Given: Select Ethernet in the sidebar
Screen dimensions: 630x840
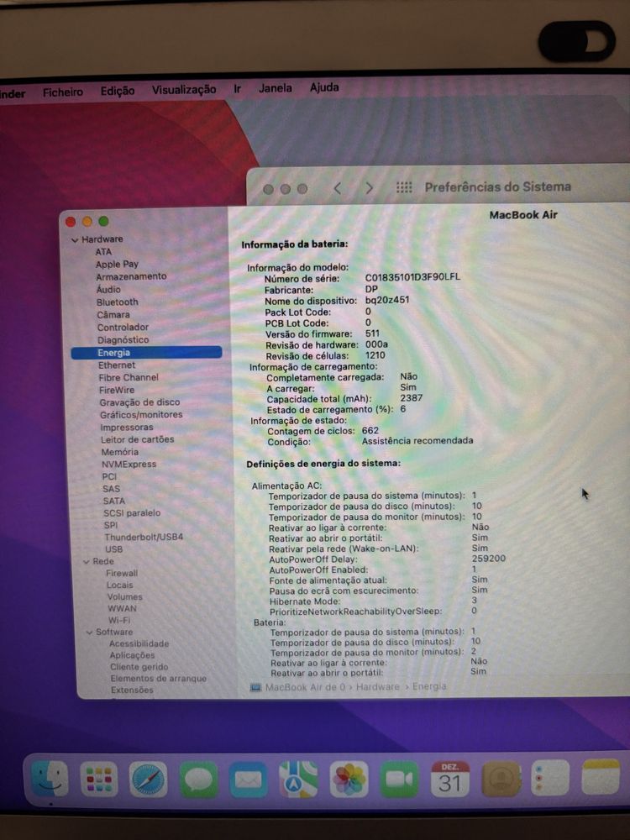Looking at the screenshot, I should [x=117, y=365].
